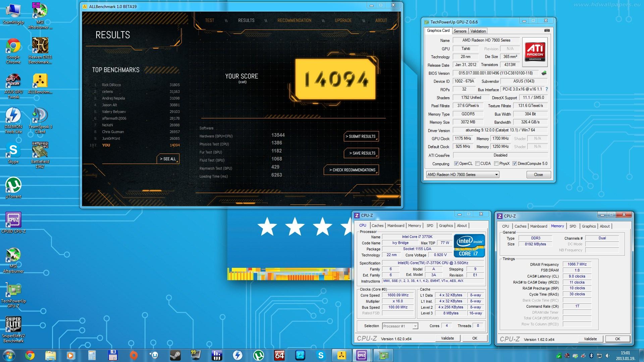Image resolution: width=644 pixels, height=362 pixels.
Task: Open SPD tab in right CPU-Z window
Action: tap(573, 226)
